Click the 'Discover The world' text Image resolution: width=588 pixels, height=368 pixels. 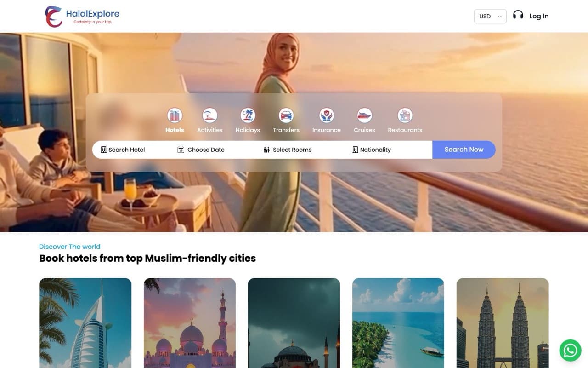69,247
